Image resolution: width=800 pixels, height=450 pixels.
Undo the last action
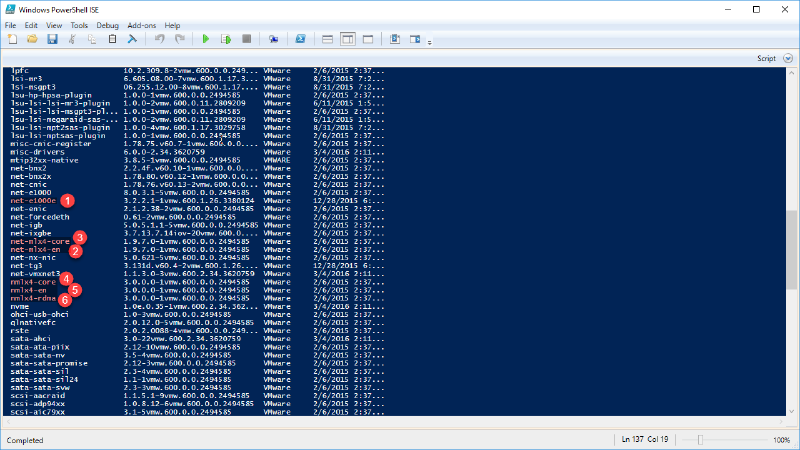[x=160, y=39]
